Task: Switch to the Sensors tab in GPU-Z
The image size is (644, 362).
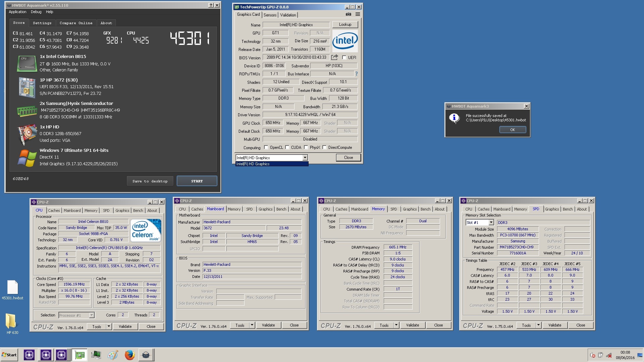Action: pos(270,15)
